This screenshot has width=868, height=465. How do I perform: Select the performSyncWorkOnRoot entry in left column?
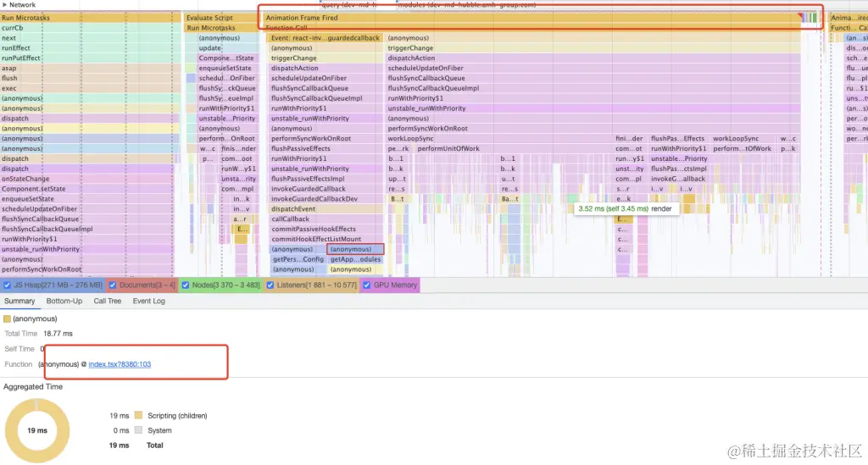point(87,269)
